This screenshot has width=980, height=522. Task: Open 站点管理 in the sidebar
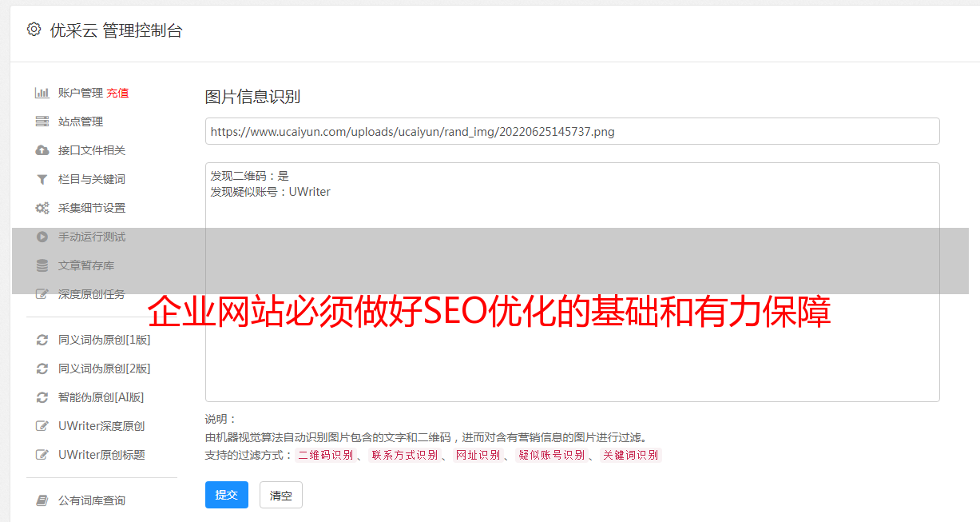pyautogui.click(x=81, y=122)
